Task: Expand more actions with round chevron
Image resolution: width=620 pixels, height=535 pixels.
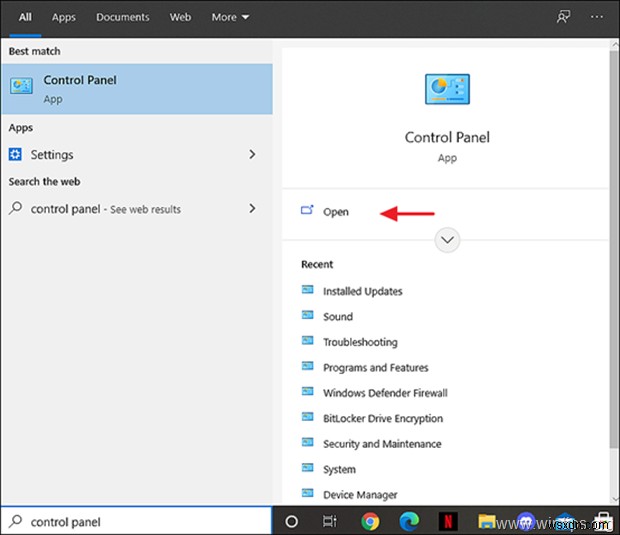Action: pyautogui.click(x=447, y=240)
